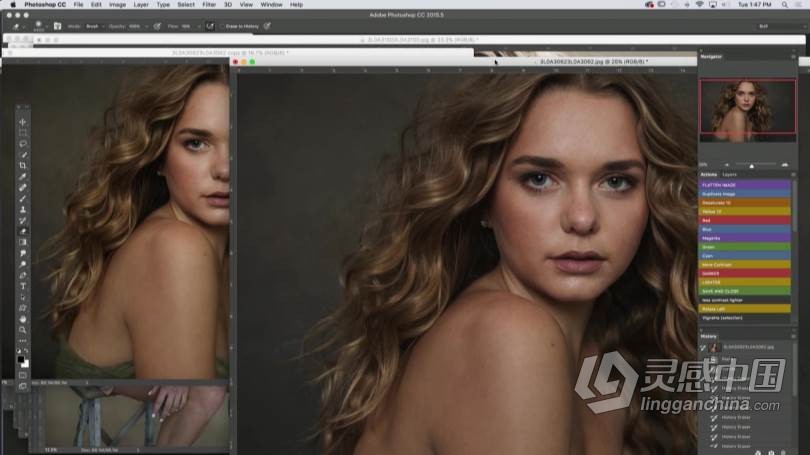
Task: Select the History Brush tool
Action: [23, 221]
